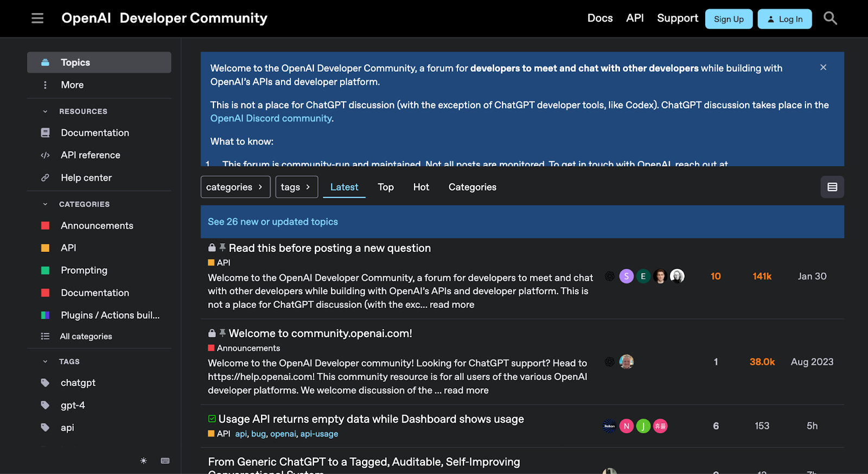Click 'read more' on the Welcome to community excerpt

466,390
